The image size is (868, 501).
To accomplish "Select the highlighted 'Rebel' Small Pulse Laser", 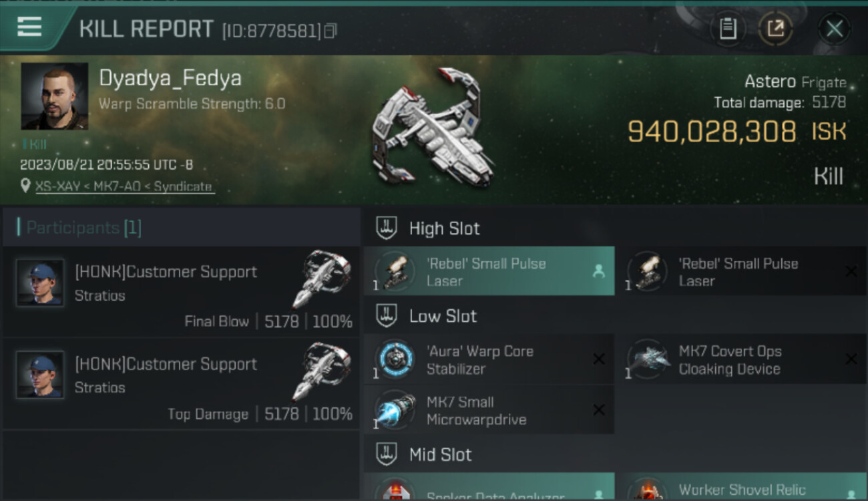I will [489, 271].
